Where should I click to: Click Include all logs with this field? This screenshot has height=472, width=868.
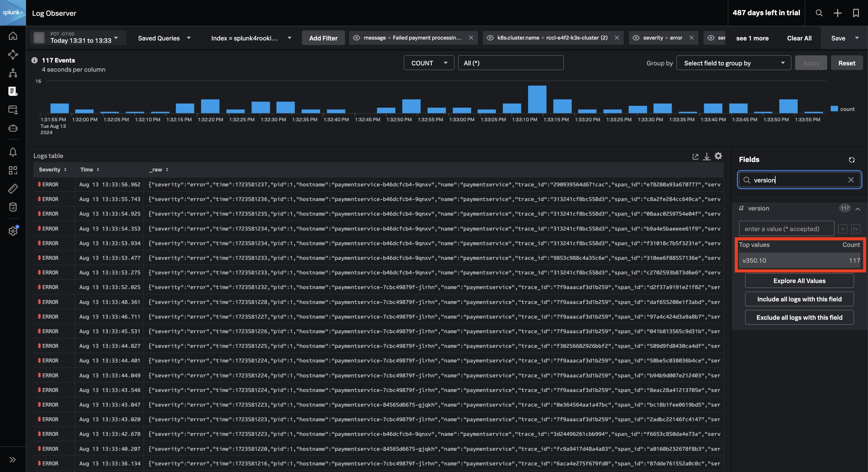click(799, 299)
